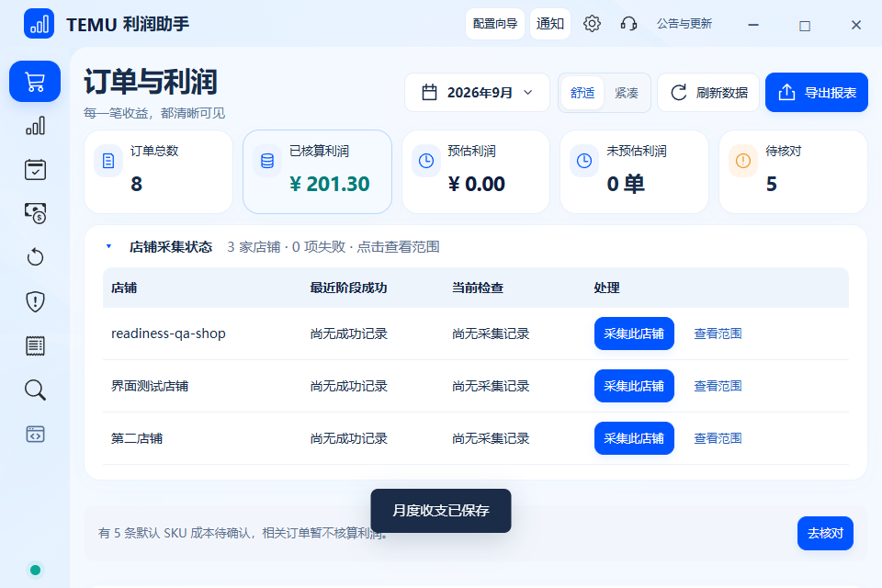This screenshot has height=588, width=882.
Task: Close the TEMU 利润助手 window
Action: [x=856, y=25]
